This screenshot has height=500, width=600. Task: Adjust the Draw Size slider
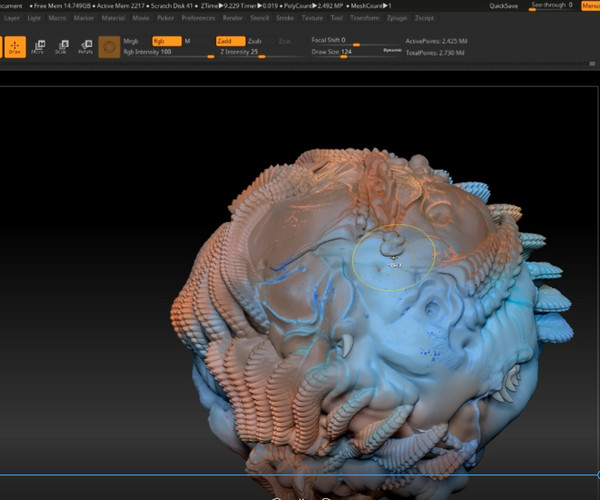pos(346,52)
